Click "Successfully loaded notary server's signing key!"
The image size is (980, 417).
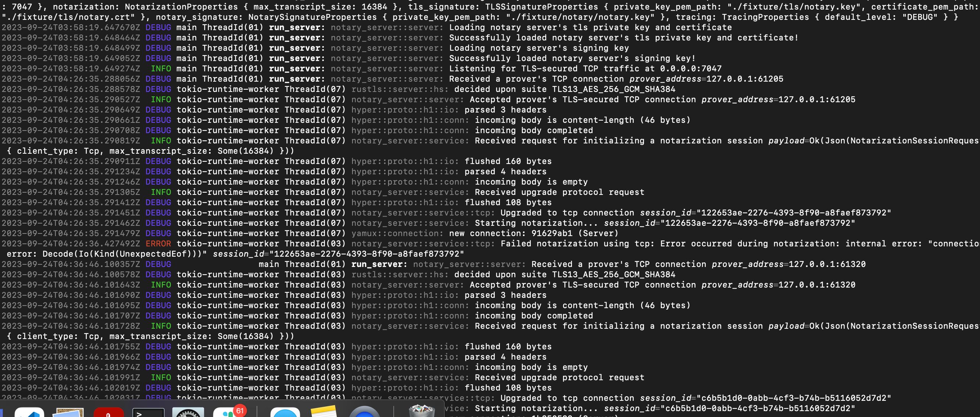point(572,58)
